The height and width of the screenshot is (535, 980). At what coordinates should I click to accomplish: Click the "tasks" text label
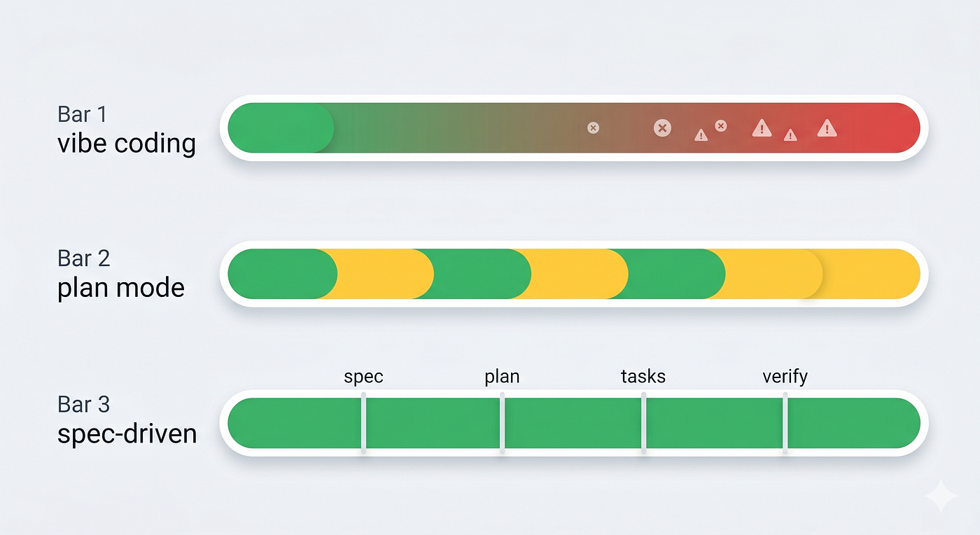click(643, 377)
